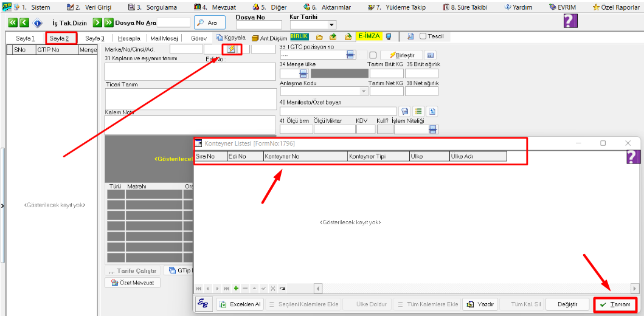Click into the 35 Brüt ağırlık field
This screenshot has width=644, height=316.
pos(422,74)
